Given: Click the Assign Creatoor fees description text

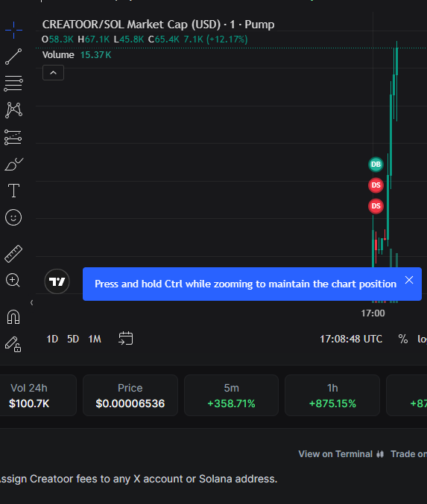Looking at the screenshot, I should [x=139, y=479].
